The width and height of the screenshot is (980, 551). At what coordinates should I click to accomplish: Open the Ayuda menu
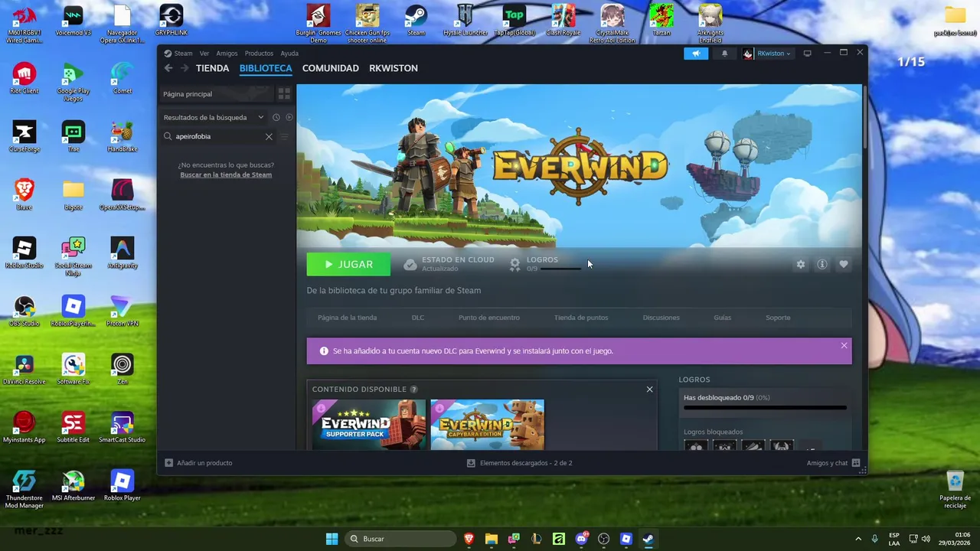tap(289, 54)
